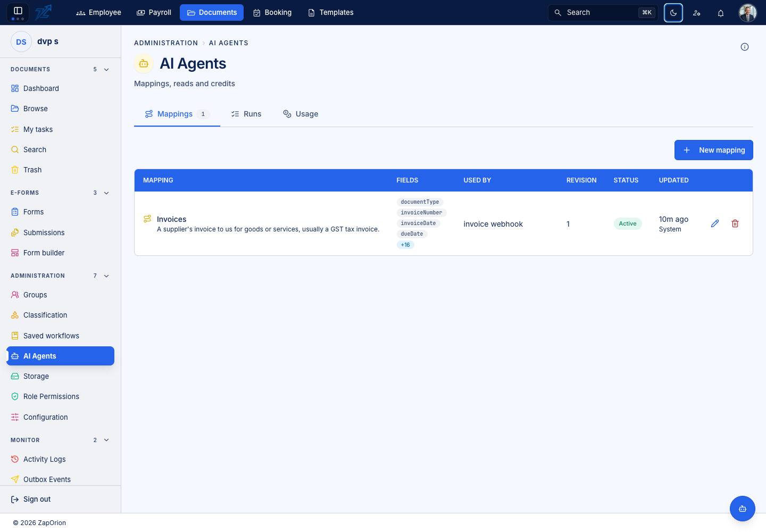Screen dimensions: 766x532
Task: Open Classification page
Action: 60,315
